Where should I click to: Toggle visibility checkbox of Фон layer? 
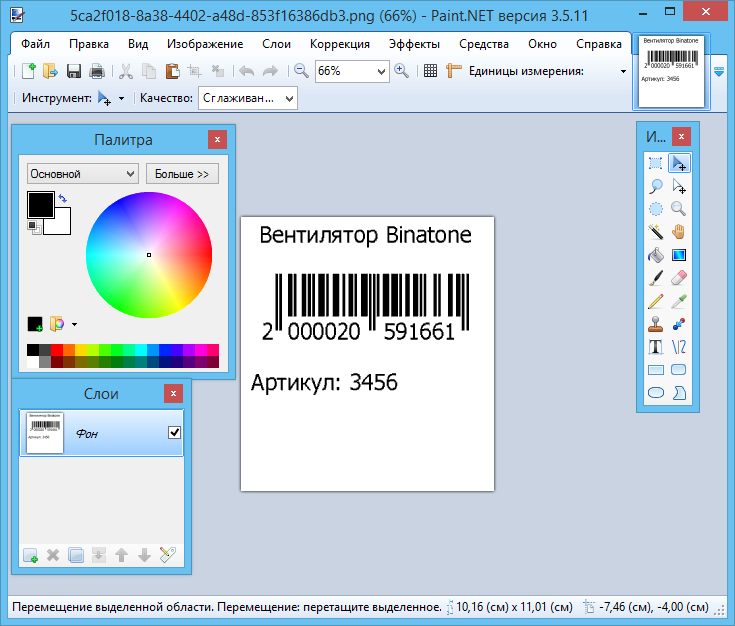pyautogui.click(x=174, y=432)
